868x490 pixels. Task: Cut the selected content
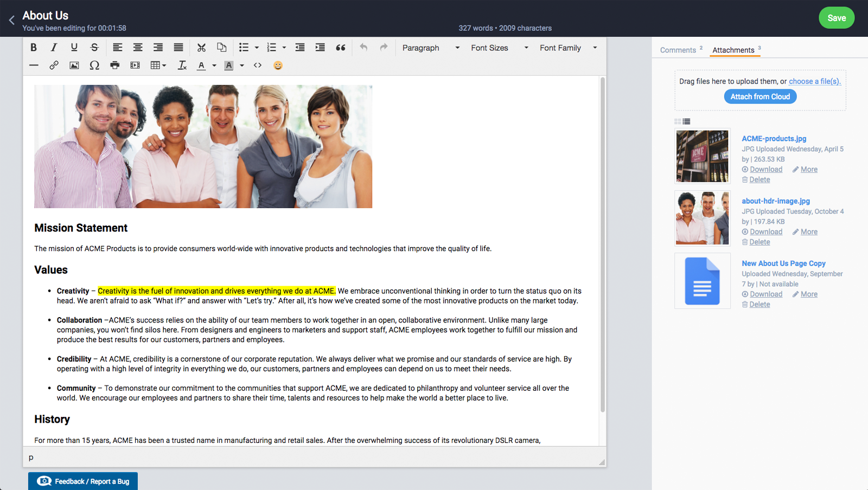tap(201, 48)
